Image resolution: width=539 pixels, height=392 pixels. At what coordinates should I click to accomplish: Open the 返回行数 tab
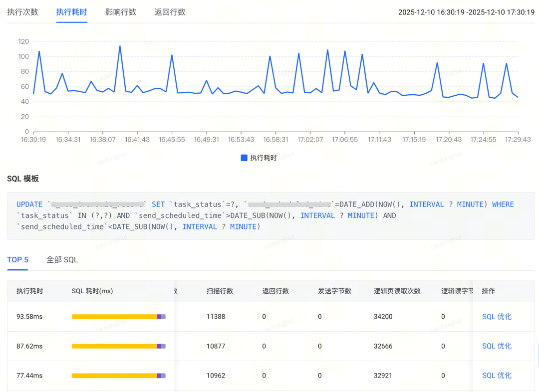click(x=170, y=12)
